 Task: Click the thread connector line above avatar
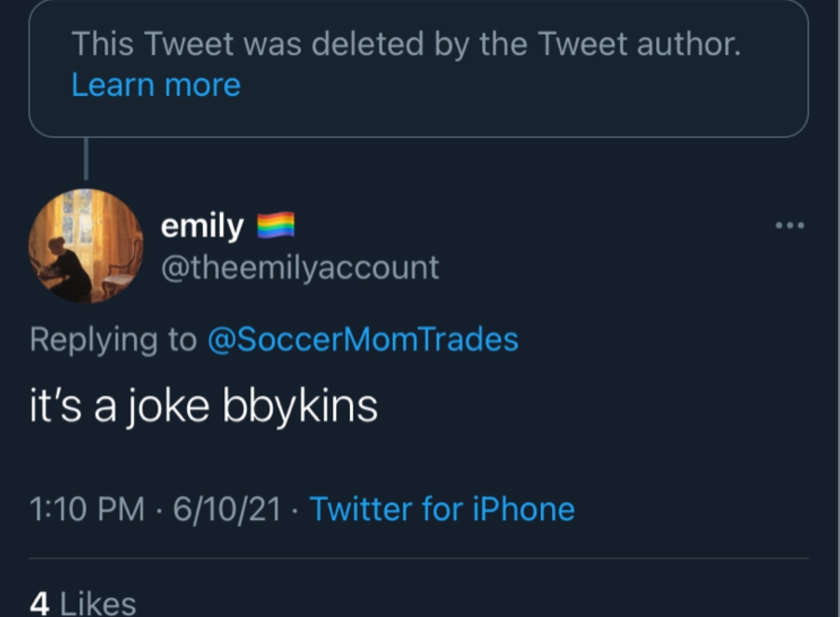pyautogui.click(x=86, y=159)
